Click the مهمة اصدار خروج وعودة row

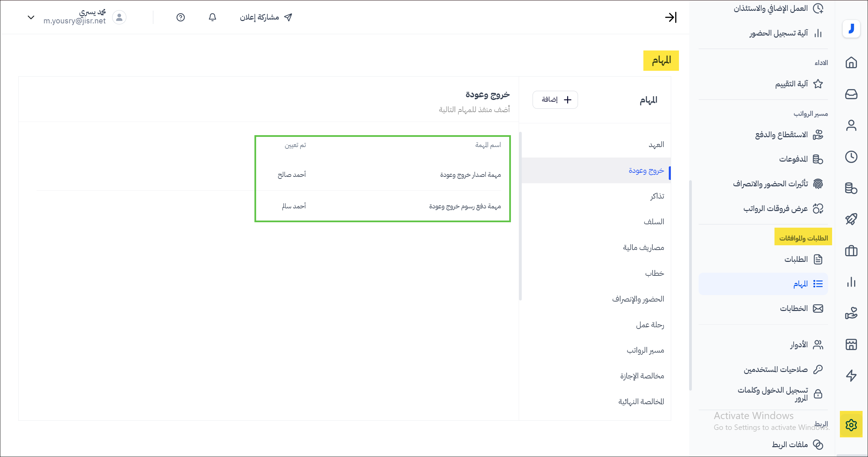[x=470, y=175]
